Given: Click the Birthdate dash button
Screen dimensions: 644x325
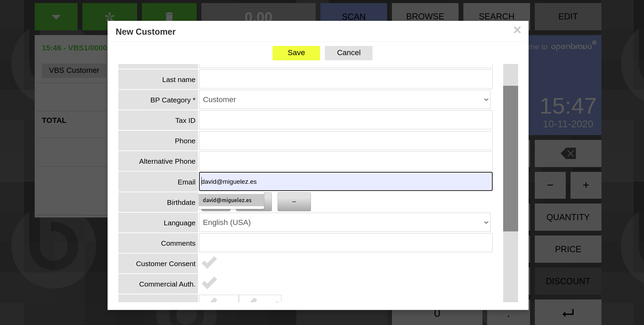Looking at the screenshot, I should pos(294,202).
